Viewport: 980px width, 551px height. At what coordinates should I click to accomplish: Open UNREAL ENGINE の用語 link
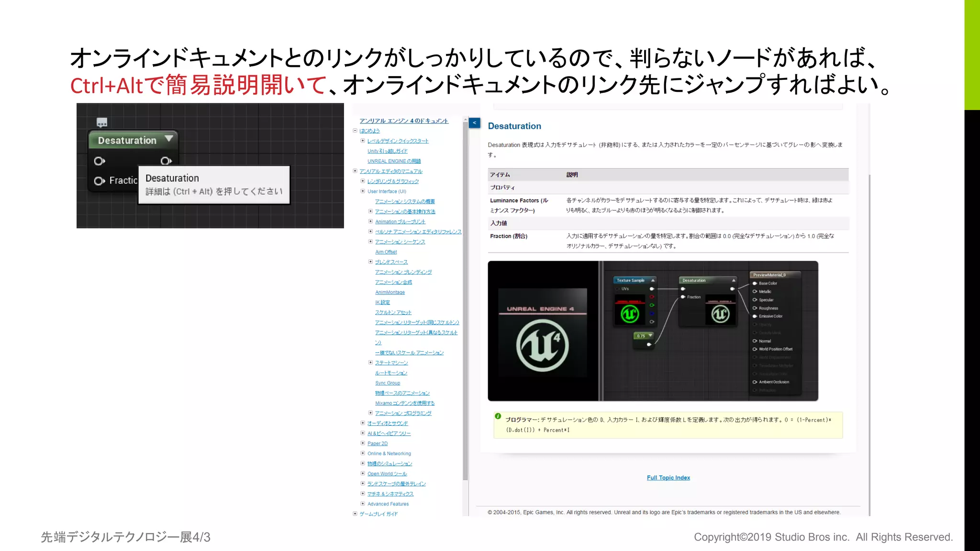tap(394, 161)
